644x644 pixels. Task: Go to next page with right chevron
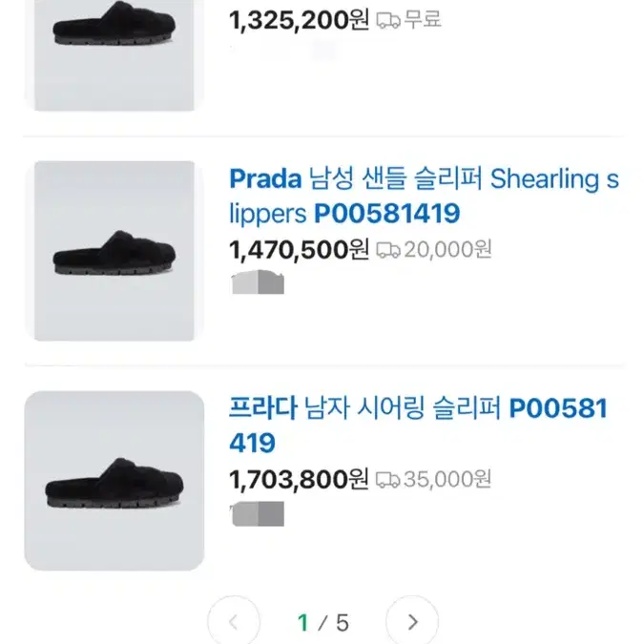(412, 622)
